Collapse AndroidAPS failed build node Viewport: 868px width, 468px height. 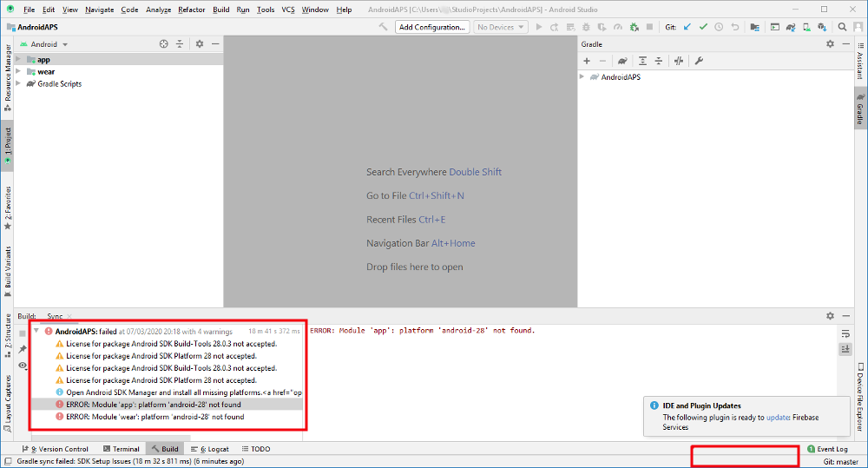click(x=36, y=331)
